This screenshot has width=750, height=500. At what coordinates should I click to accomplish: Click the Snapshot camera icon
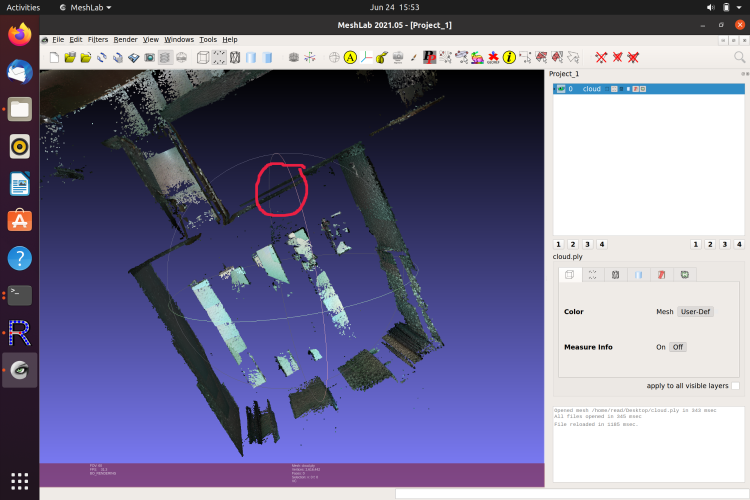(x=148, y=58)
